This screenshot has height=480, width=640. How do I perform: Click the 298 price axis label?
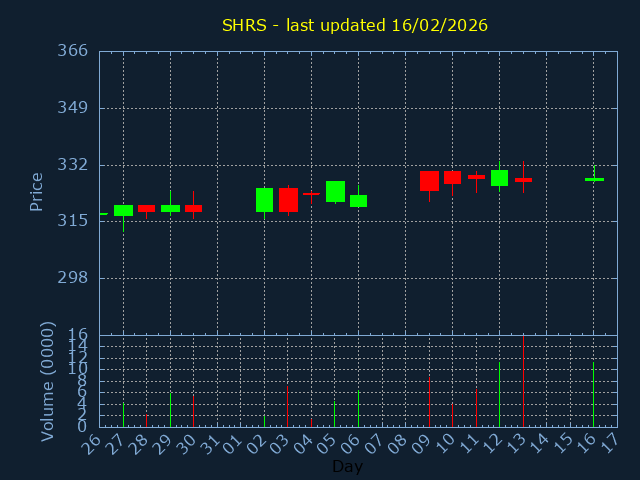(72, 278)
